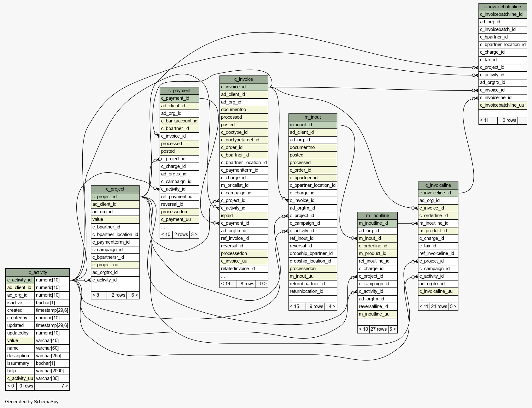This screenshot has width=532, height=408.
Task: Click the 'Generated by SchemaSpy' footer text
Action: pos(32,402)
